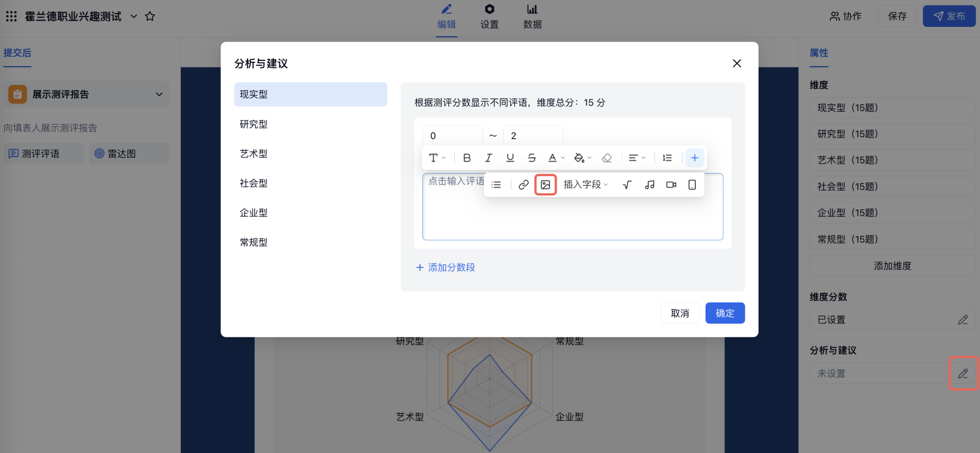980x453 pixels.
Task: Toggle italic text style
Action: pos(488,158)
